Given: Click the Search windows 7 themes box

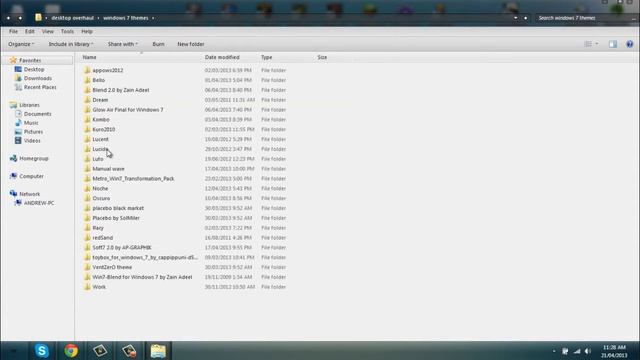Looking at the screenshot, I should click(584, 18).
